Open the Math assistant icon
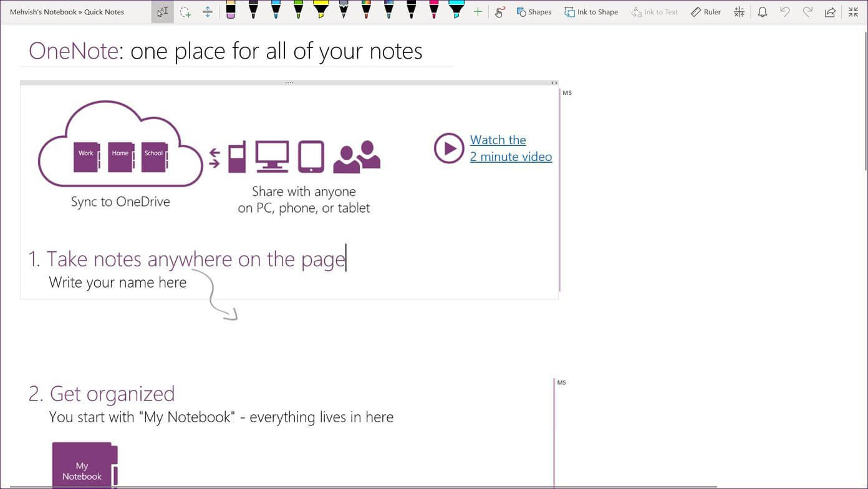868x489 pixels. point(739,12)
